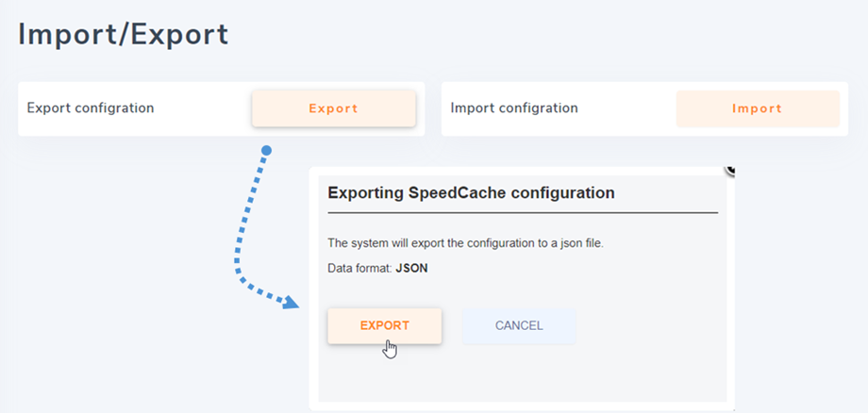Click the blue dotted arrow's arrowhead
This screenshot has height=413, width=868.
pos(290,303)
